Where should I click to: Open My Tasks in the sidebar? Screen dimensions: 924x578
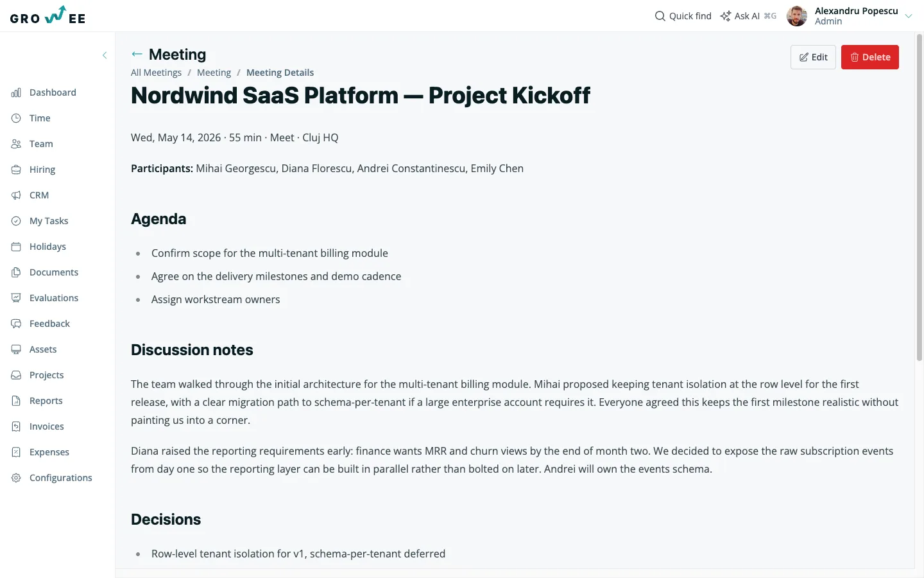click(x=49, y=221)
